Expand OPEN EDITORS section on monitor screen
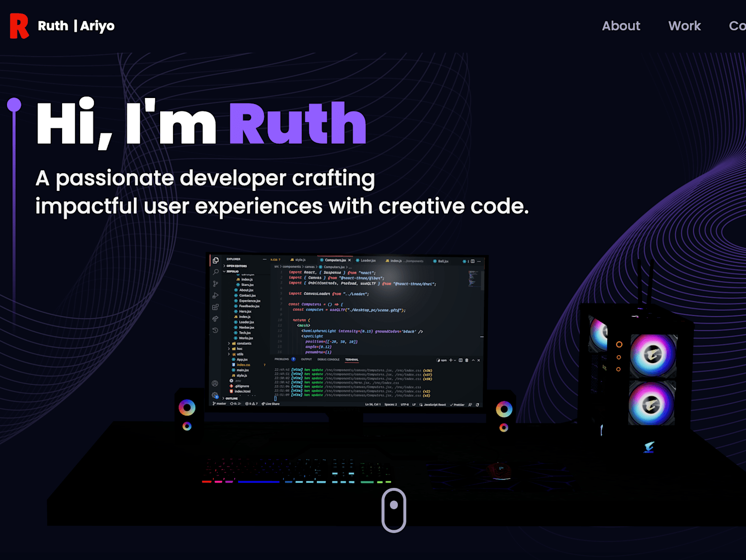The height and width of the screenshot is (560, 746). click(235, 266)
